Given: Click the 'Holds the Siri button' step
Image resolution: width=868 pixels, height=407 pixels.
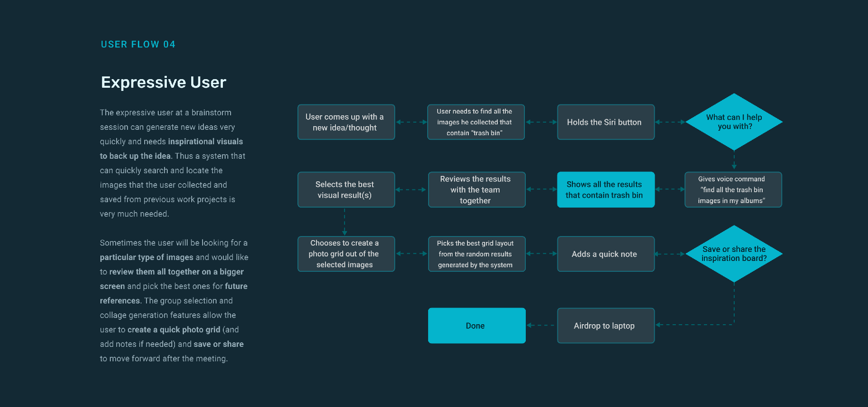Looking at the screenshot, I should [605, 122].
